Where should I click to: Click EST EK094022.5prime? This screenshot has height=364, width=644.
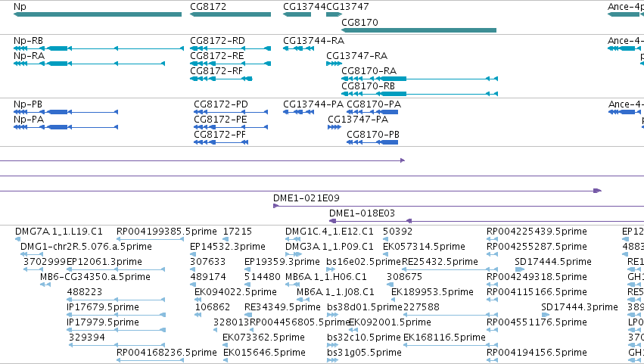point(235,292)
